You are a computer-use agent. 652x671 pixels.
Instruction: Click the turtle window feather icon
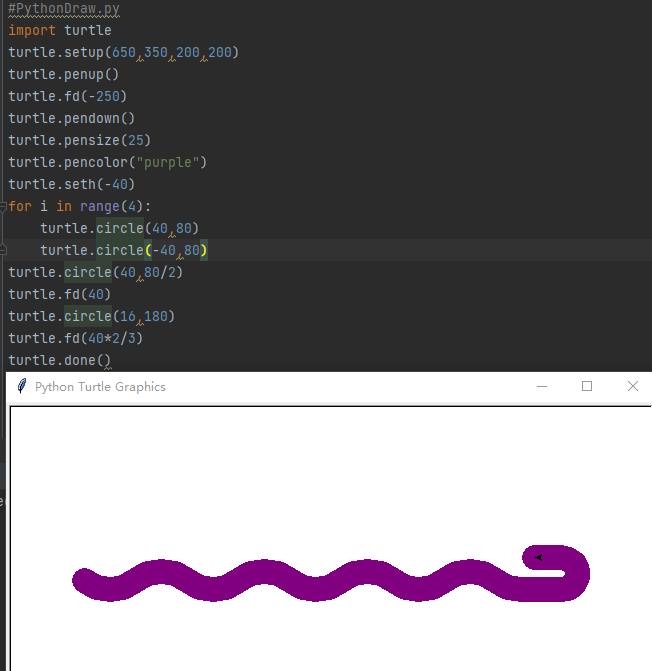click(22, 386)
